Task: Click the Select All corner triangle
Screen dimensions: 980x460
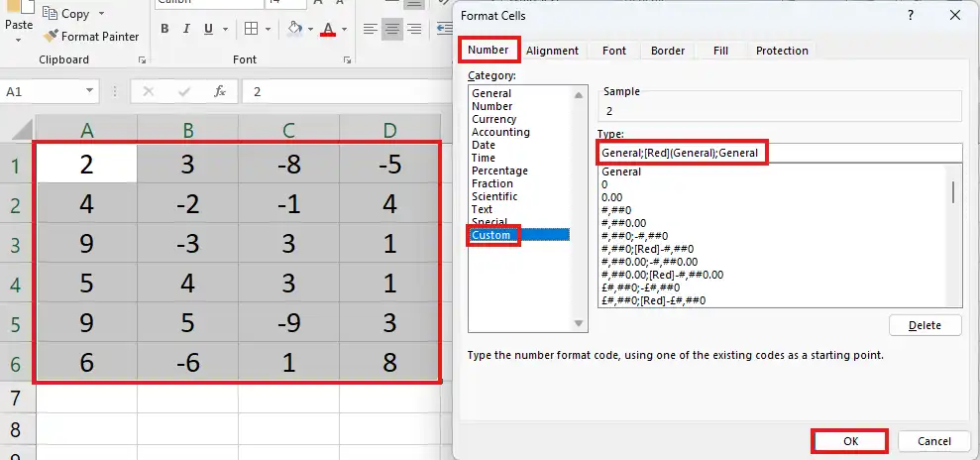Action: pos(23,129)
